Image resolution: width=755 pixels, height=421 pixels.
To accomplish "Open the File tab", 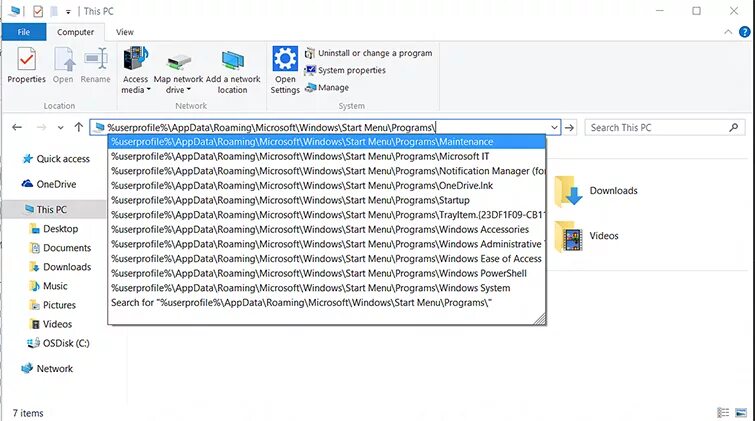I will coord(24,32).
